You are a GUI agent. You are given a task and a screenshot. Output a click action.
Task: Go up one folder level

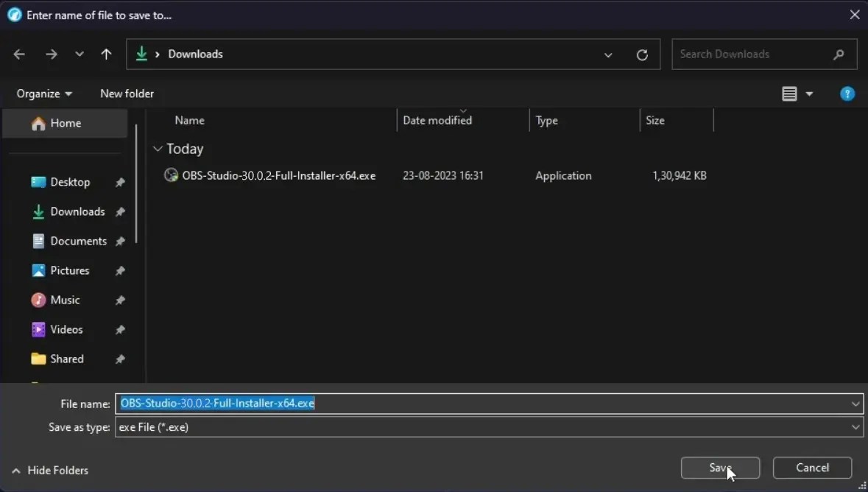106,54
